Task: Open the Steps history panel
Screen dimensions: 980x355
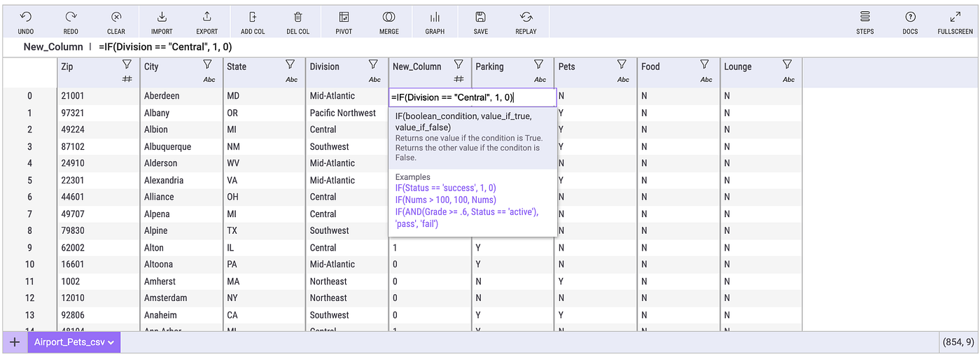Action: tap(865, 17)
